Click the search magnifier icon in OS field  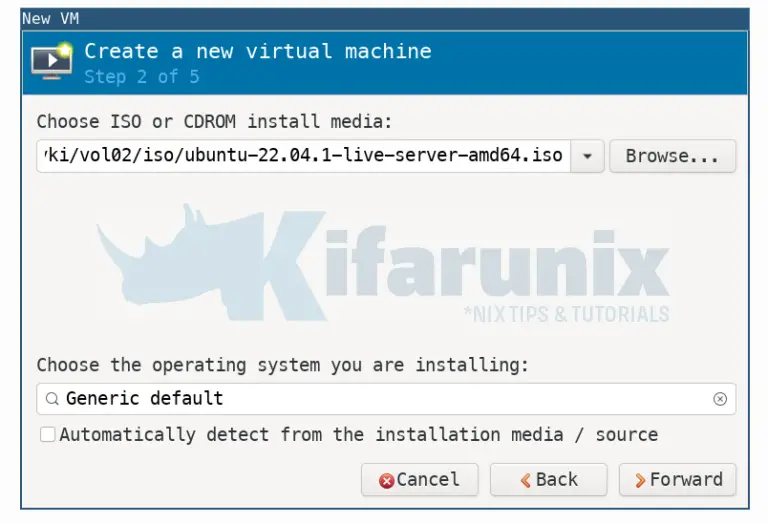(x=52, y=399)
